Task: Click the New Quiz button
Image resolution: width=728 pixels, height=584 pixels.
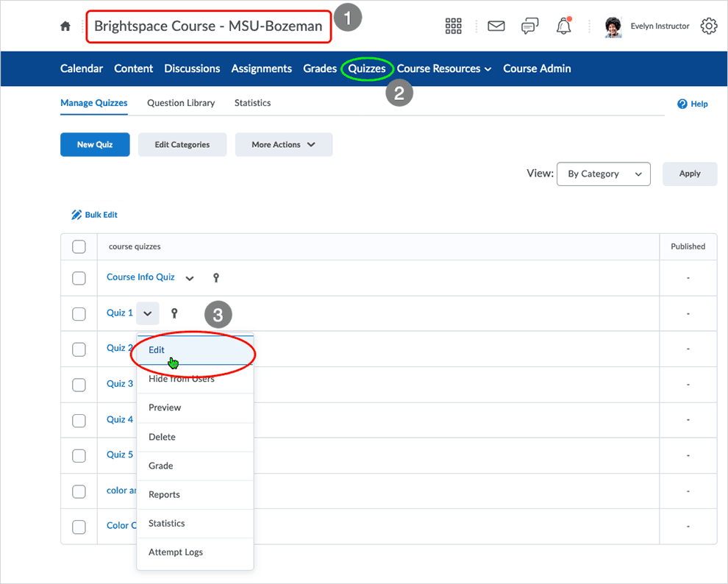Action: pyautogui.click(x=95, y=144)
